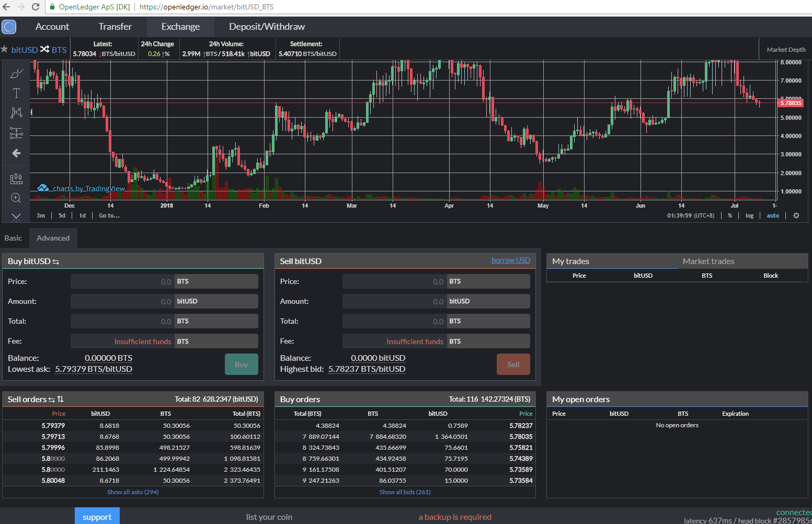Follow the borrow USD link

pos(511,260)
